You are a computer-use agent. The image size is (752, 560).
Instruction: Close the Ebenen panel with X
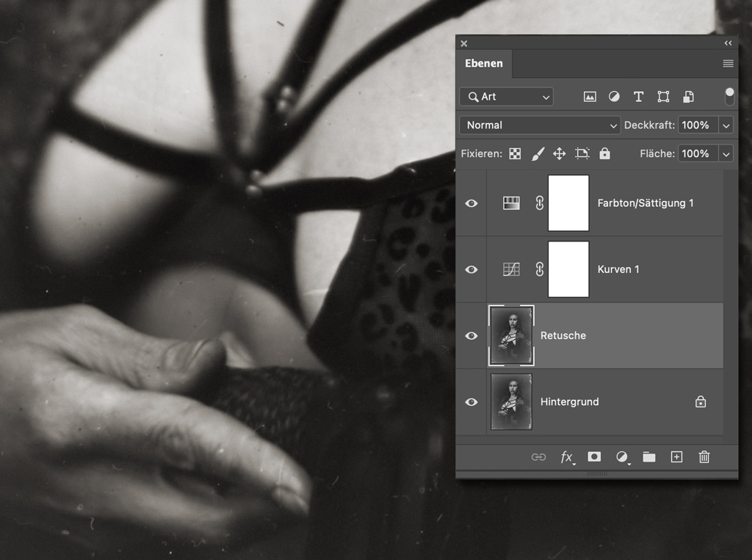pyautogui.click(x=464, y=43)
